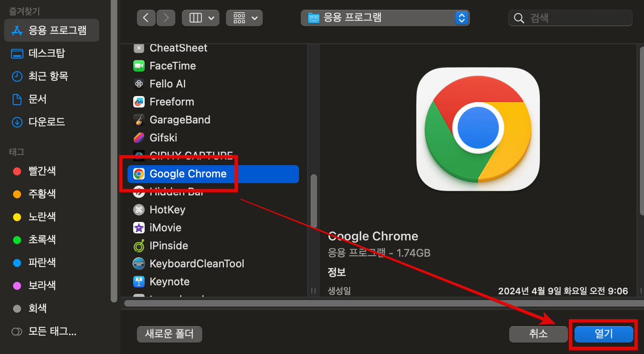
Task: Select Fello AI in the app list
Action: click(213, 84)
